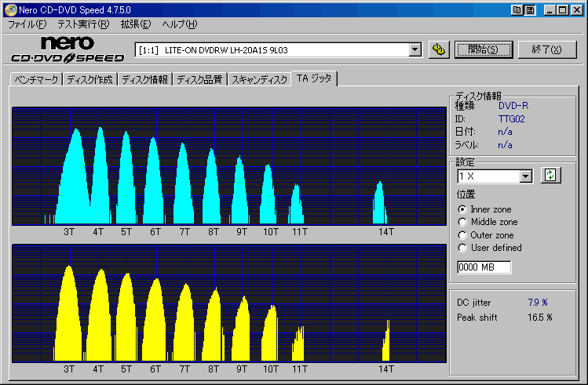The image size is (588, 385).
Task: Switch to the ベンチマーク tab
Action: pyautogui.click(x=36, y=79)
